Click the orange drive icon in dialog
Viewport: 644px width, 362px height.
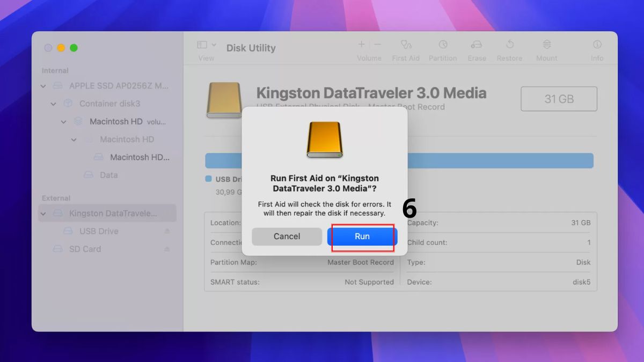coord(324,139)
